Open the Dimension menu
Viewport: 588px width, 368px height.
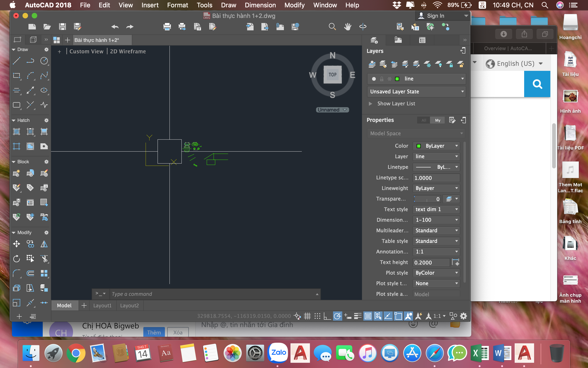pyautogui.click(x=260, y=5)
